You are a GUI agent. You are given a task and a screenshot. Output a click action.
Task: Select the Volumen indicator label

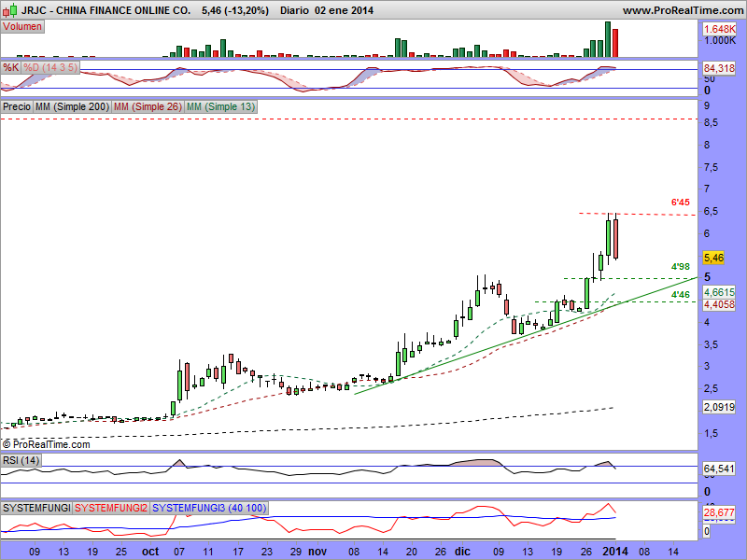click(22, 27)
